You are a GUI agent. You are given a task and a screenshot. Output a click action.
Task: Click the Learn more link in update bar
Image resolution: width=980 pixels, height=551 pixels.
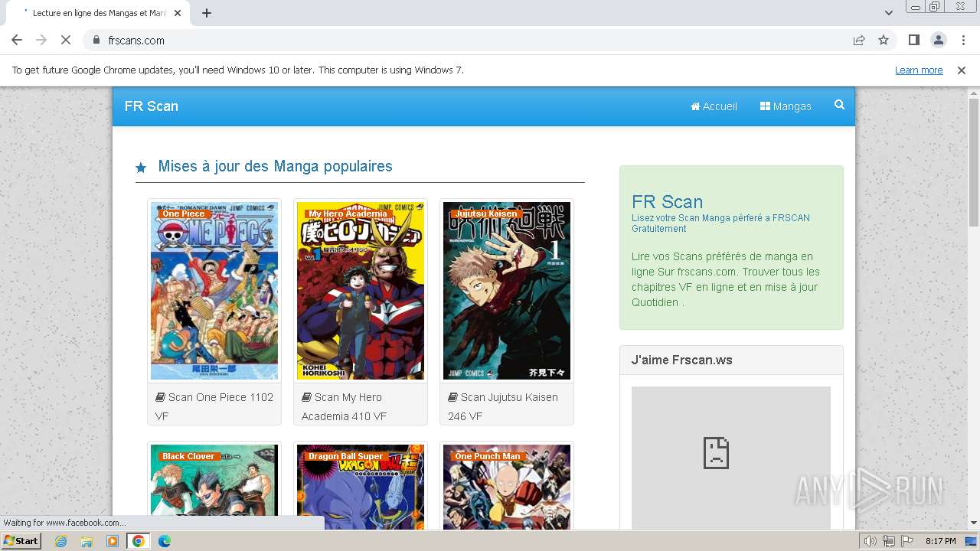click(919, 70)
